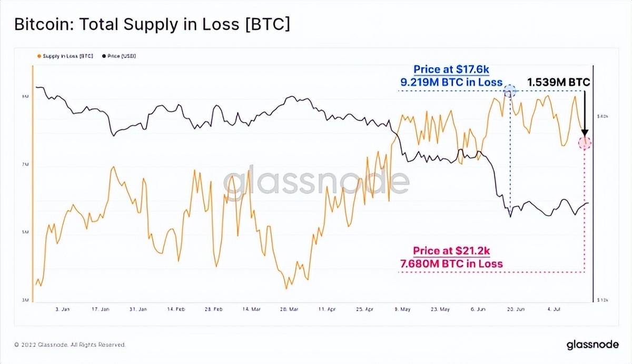This screenshot has width=632, height=364.
Task: Click the glassnode watermark in the chart center
Action: pyautogui.click(x=316, y=181)
